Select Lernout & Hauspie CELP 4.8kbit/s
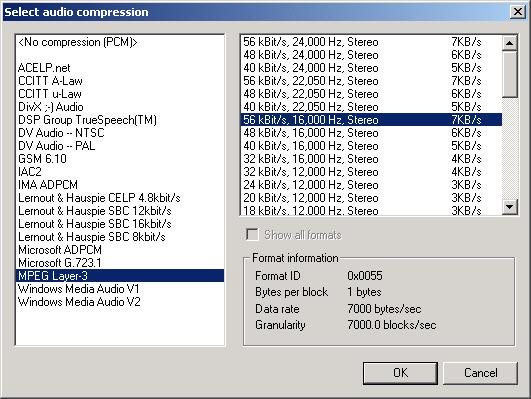 point(120,198)
